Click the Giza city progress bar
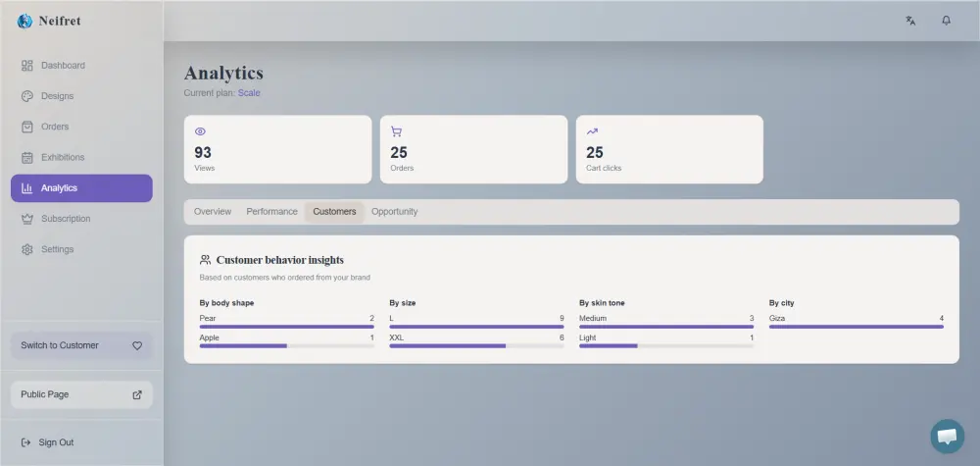Screen dimensions: 980x466 pos(857,327)
